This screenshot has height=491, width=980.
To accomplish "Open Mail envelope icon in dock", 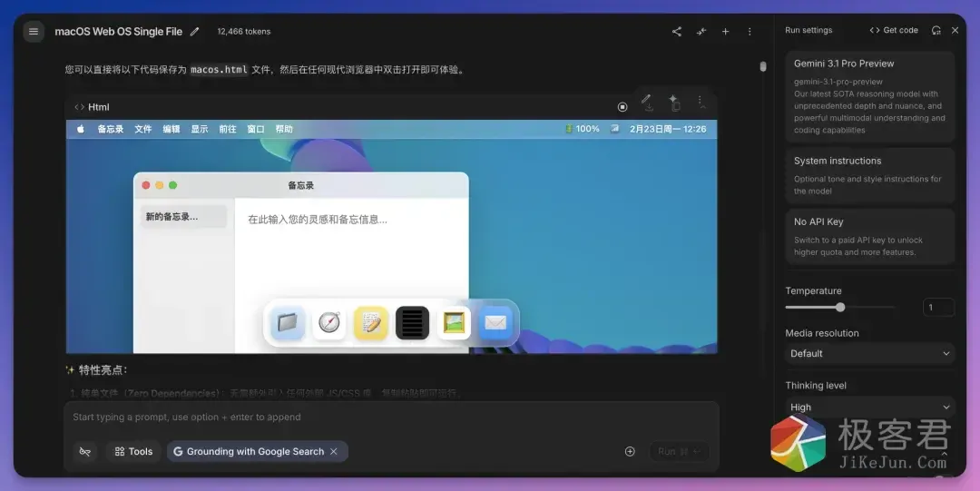I will [x=495, y=323].
